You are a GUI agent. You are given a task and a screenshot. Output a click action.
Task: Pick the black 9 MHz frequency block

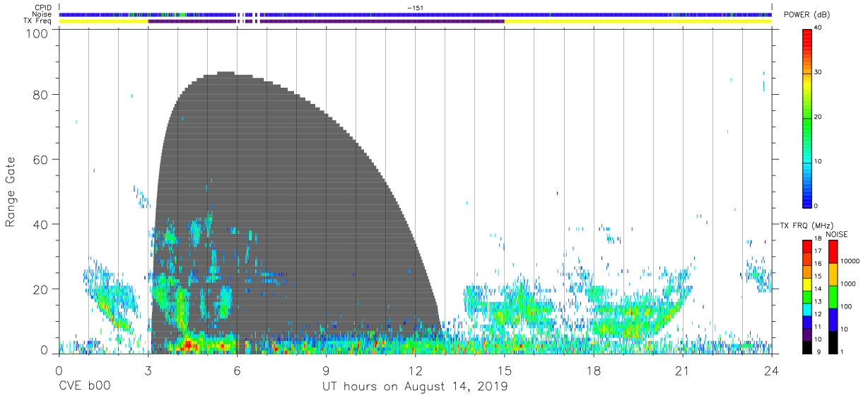click(x=807, y=347)
